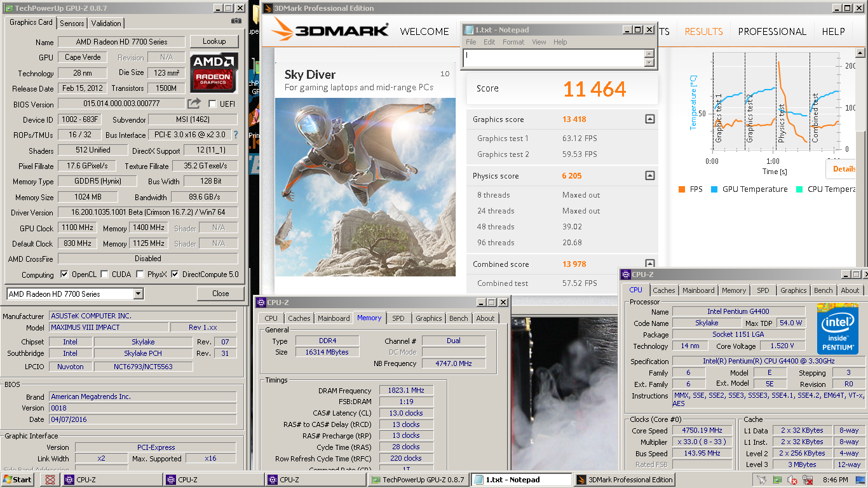Image resolution: width=868 pixels, height=488 pixels.
Task: Toggle the UEFI checkbox in GPU-Z
Action: click(x=212, y=104)
